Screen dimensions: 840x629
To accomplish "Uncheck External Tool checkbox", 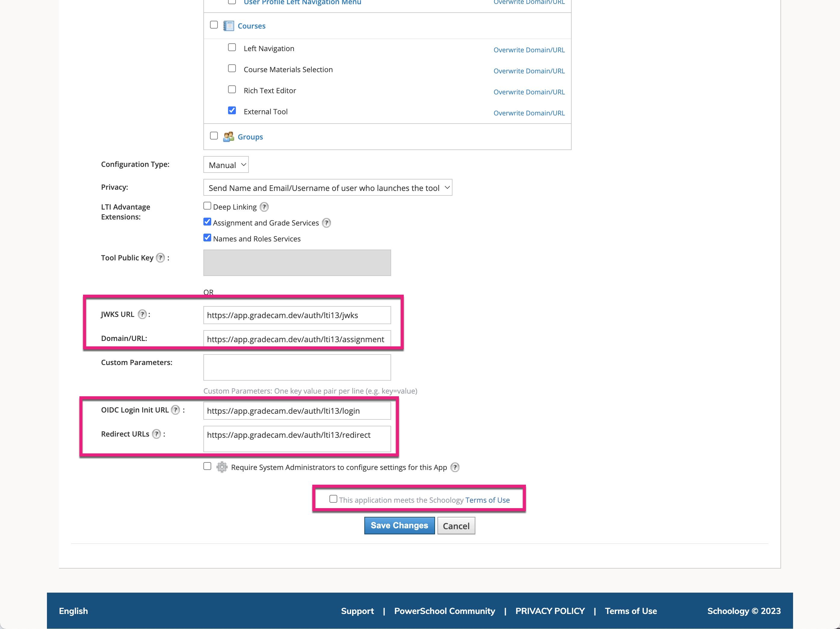I will coord(232,110).
